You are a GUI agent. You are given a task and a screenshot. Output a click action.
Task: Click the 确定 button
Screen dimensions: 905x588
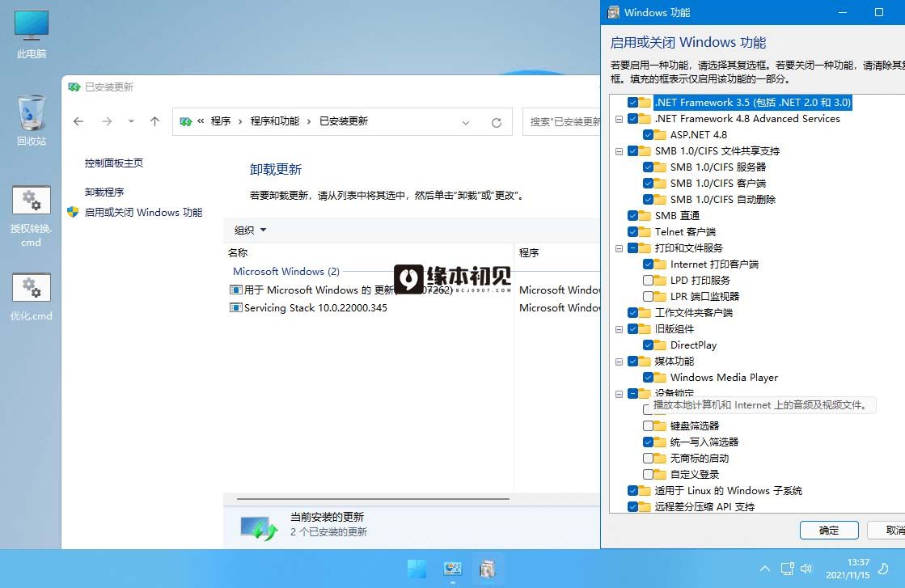coord(829,531)
